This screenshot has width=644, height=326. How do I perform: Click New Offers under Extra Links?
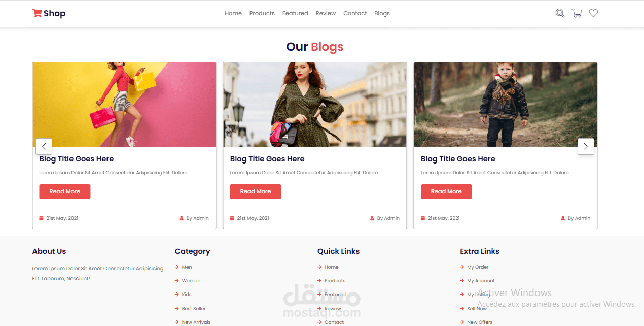tap(477, 322)
